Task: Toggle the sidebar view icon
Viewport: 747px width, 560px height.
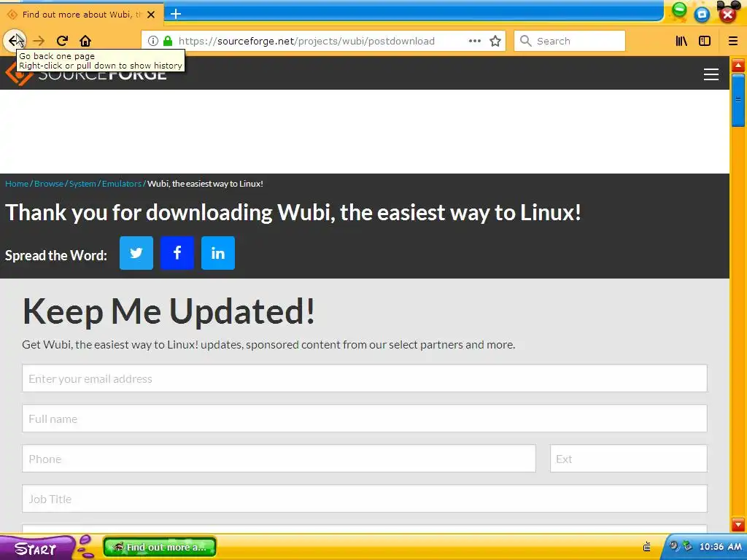Action: click(705, 41)
